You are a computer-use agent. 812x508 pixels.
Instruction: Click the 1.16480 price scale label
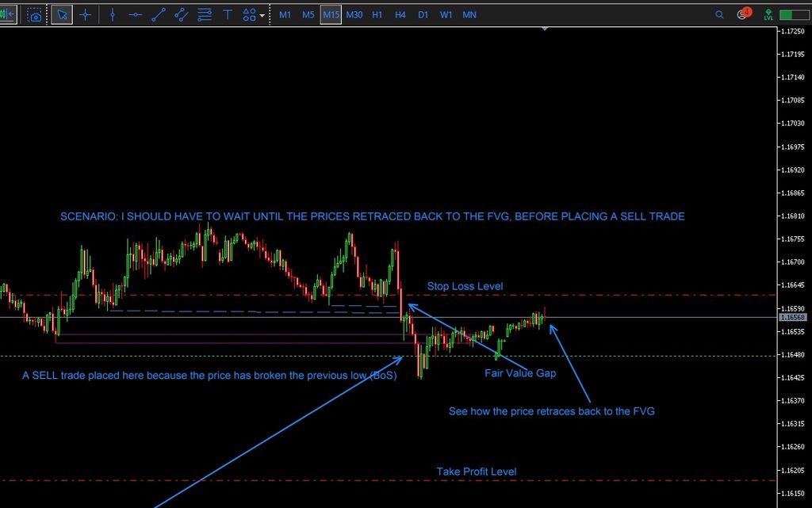click(793, 354)
